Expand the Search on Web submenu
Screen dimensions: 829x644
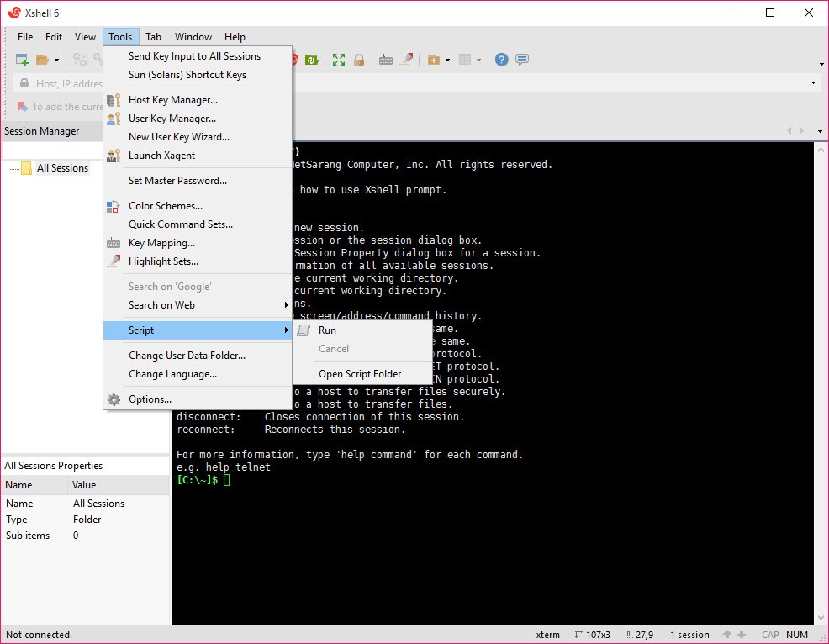click(x=198, y=305)
